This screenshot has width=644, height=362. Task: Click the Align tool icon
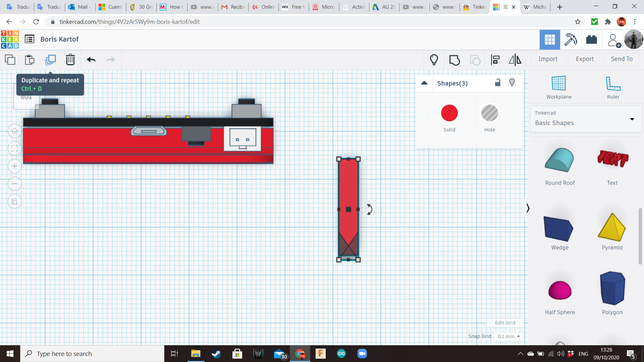(495, 60)
